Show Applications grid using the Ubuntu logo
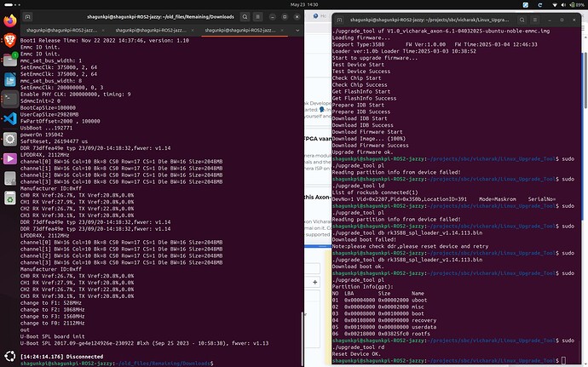The width and height of the screenshot is (588, 367). coord(10,356)
